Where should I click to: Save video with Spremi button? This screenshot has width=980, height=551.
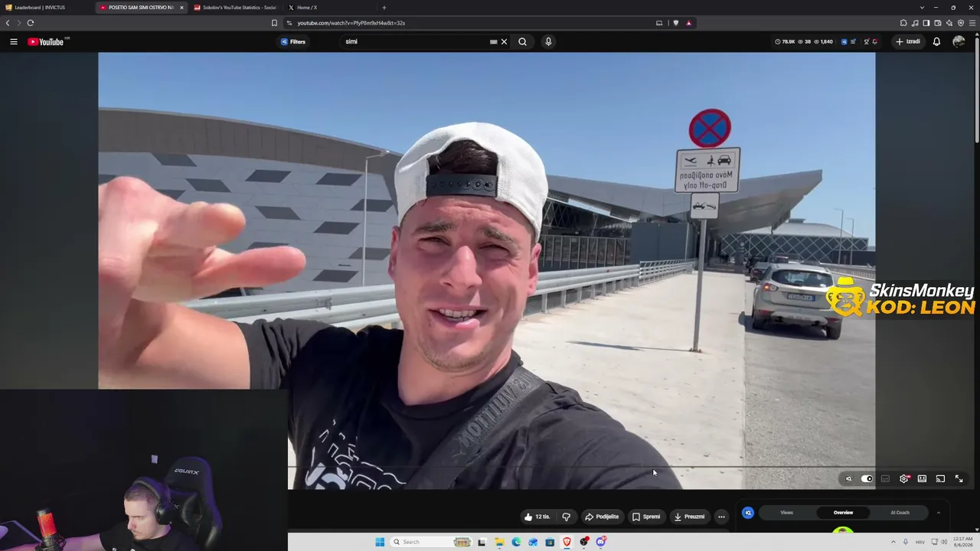click(646, 517)
